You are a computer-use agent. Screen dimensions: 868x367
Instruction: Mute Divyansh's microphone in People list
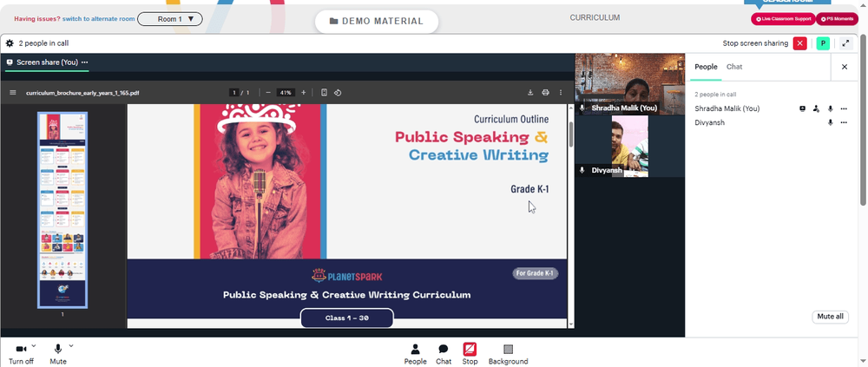point(830,122)
